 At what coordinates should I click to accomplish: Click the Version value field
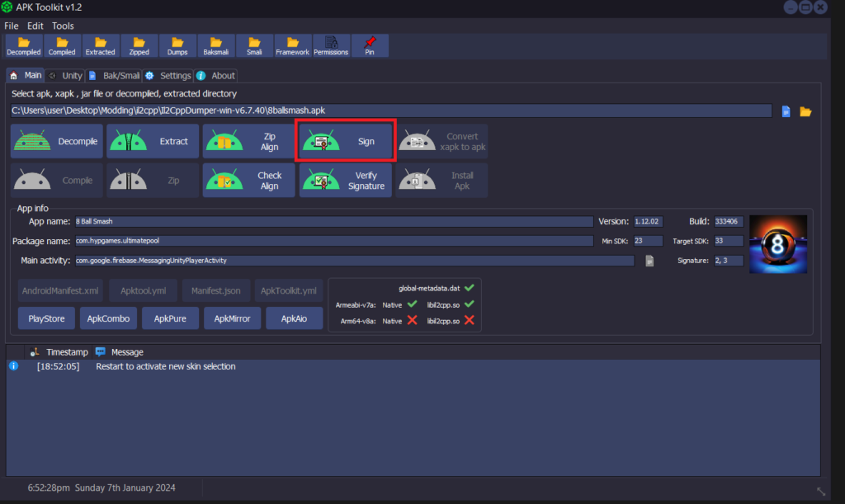[648, 221]
